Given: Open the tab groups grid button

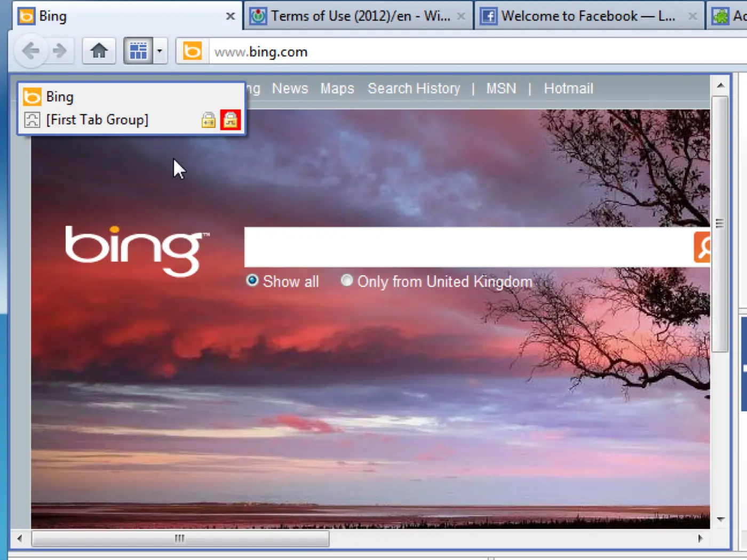Looking at the screenshot, I should click(x=138, y=51).
